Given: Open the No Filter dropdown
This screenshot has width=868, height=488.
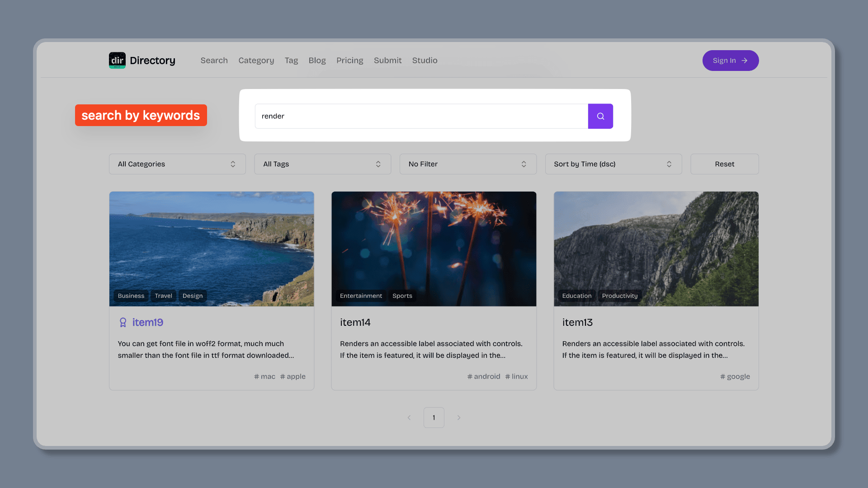Looking at the screenshot, I should tap(468, 164).
